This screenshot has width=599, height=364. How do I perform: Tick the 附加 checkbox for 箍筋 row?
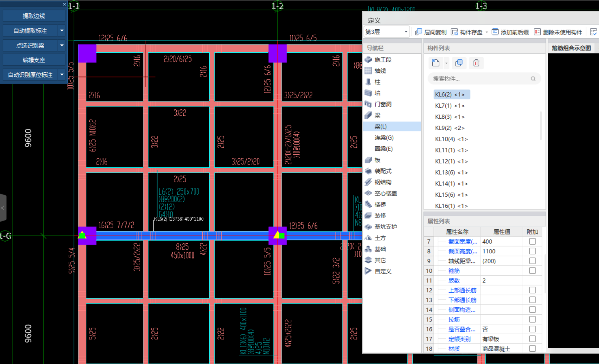click(x=532, y=271)
